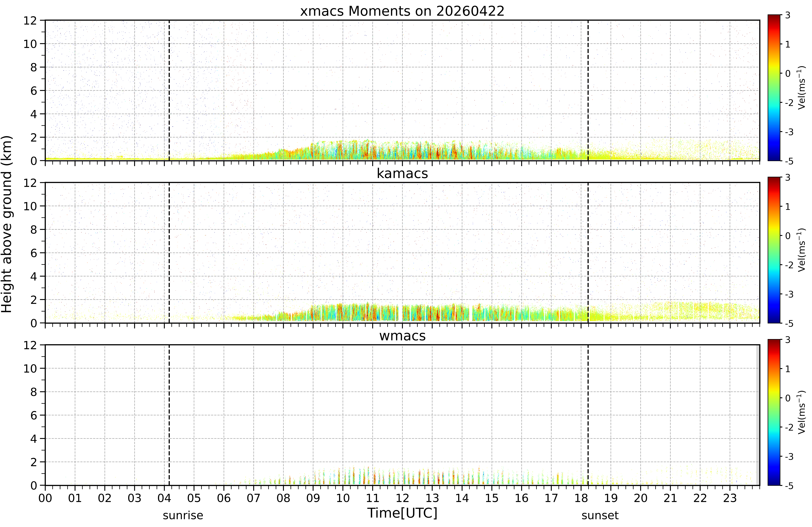Click the 'Vel(ms⁻¹)' label beside xmacs colorbar
The image size is (812, 527).
pyautogui.click(x=801, y=88)
